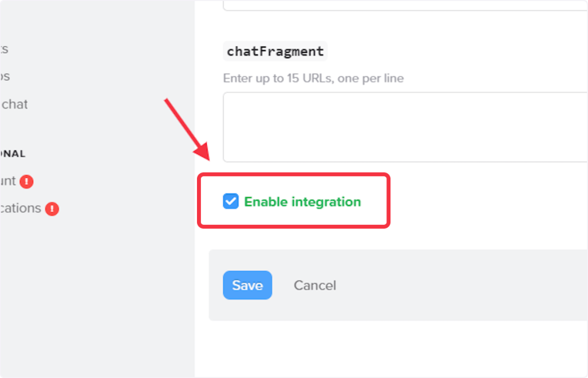Viewport: 588px width, 378px height.
Task: Click the chatFragment field label
Action: click(275, 51)
